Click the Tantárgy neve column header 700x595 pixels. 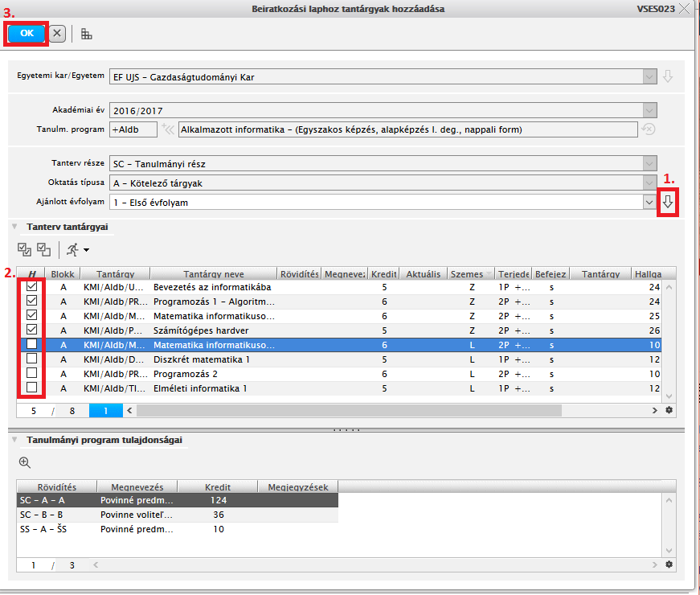point(213,273)
